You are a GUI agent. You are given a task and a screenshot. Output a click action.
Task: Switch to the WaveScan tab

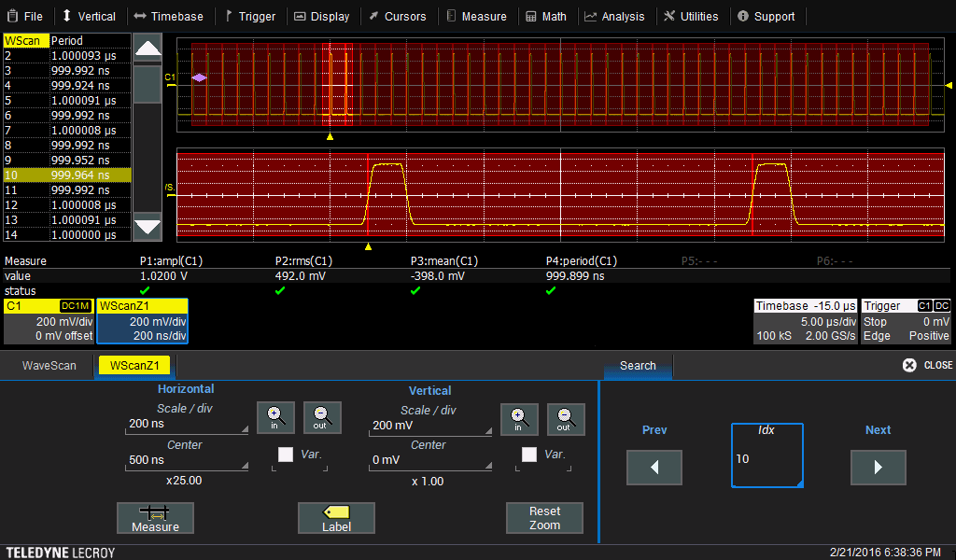click(49, 366)
